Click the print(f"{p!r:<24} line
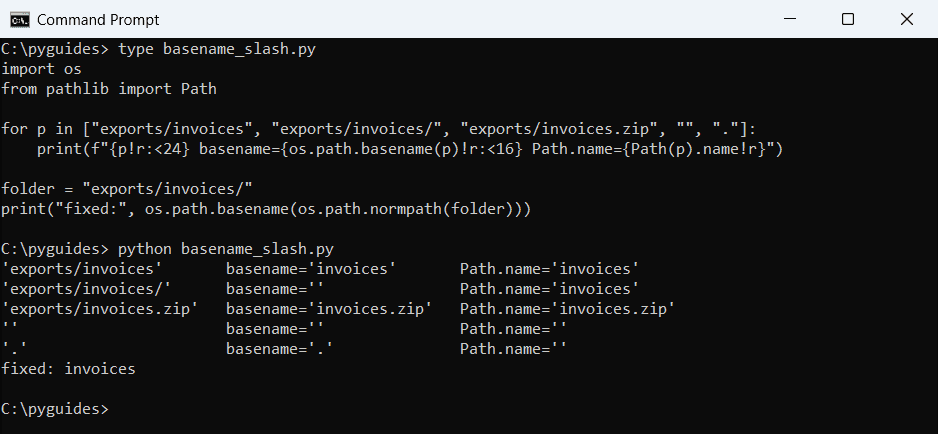Screen dimensions: 938x434 point(410,149)
